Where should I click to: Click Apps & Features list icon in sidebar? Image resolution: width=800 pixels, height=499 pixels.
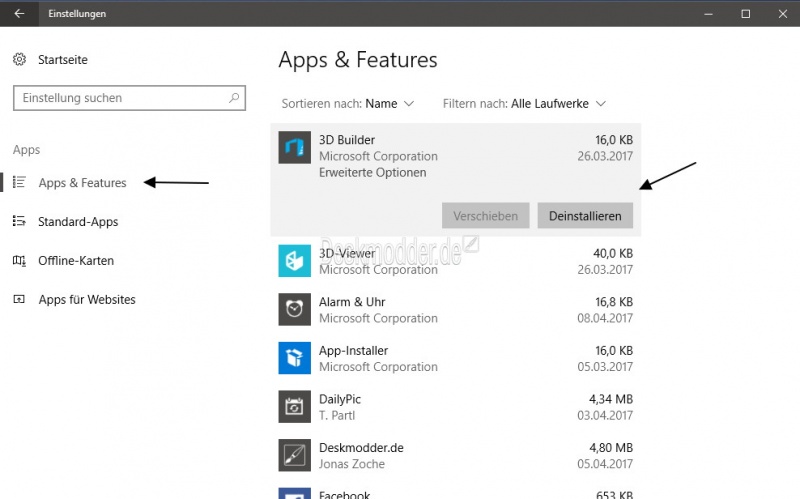point(19,182)
